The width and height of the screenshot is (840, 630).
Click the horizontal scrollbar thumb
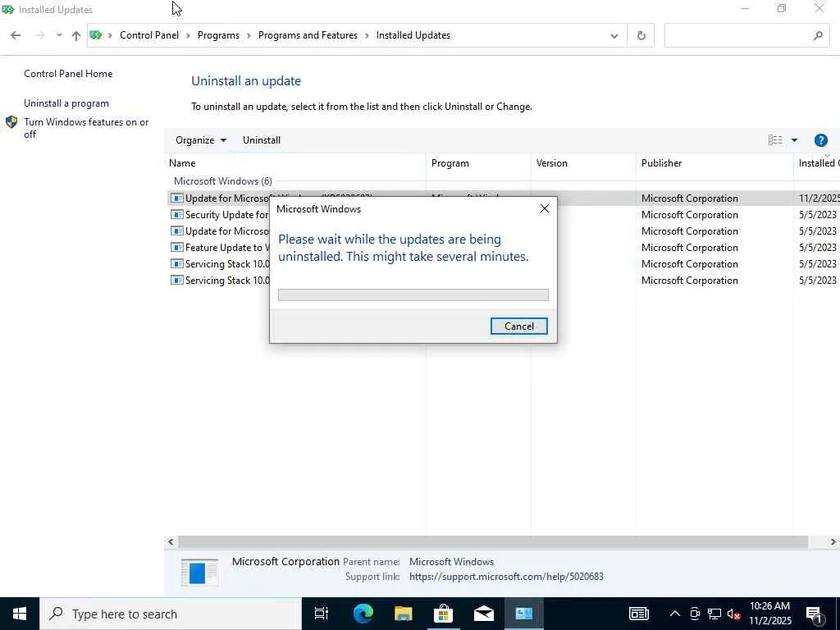[x=493, y=542]
